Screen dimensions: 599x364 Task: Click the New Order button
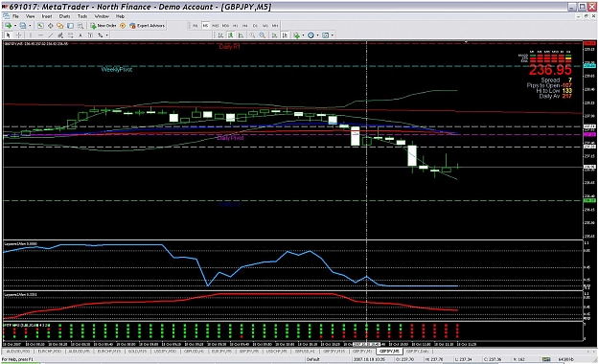[x=104, y=26]
